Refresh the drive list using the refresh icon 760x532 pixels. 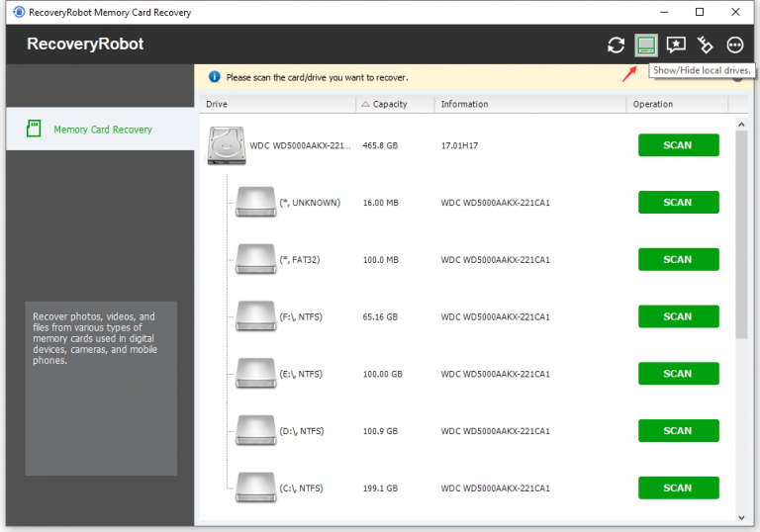[x=616, y=45]
